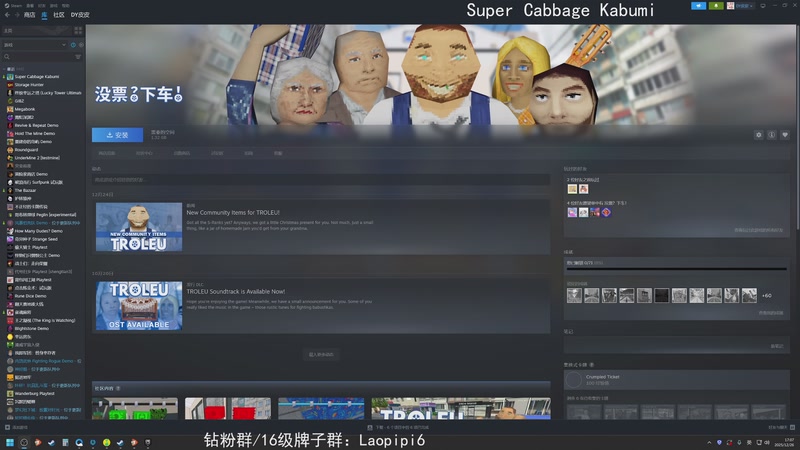Click the Megabonk game icon
Viewport: 800px width, 450px height.
pyautogui.click(x=10, y=109)
